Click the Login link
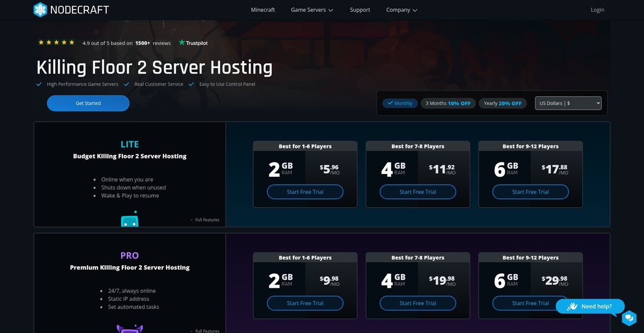Viewport: 644px width, 333px height. [x=597, y=10]
